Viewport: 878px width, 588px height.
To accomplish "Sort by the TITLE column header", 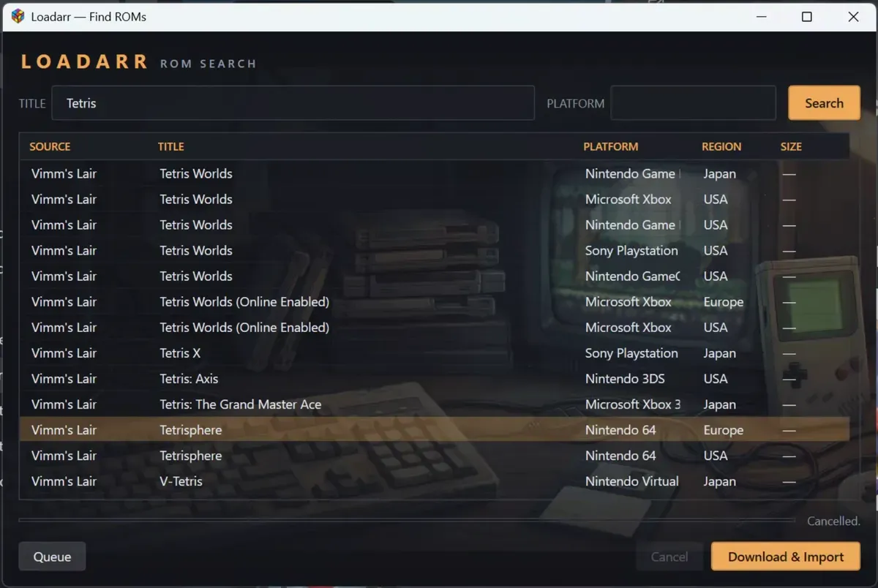I will 170,146.
